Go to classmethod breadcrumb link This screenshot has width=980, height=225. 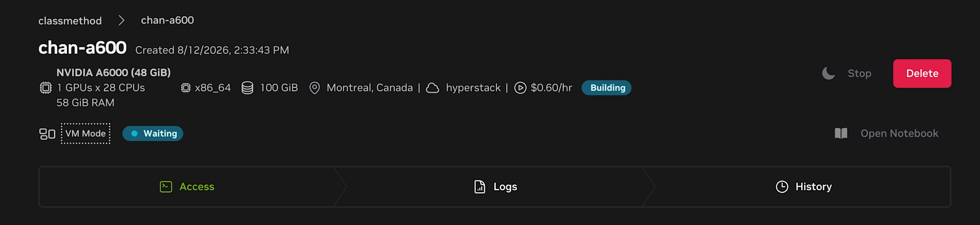70,21
